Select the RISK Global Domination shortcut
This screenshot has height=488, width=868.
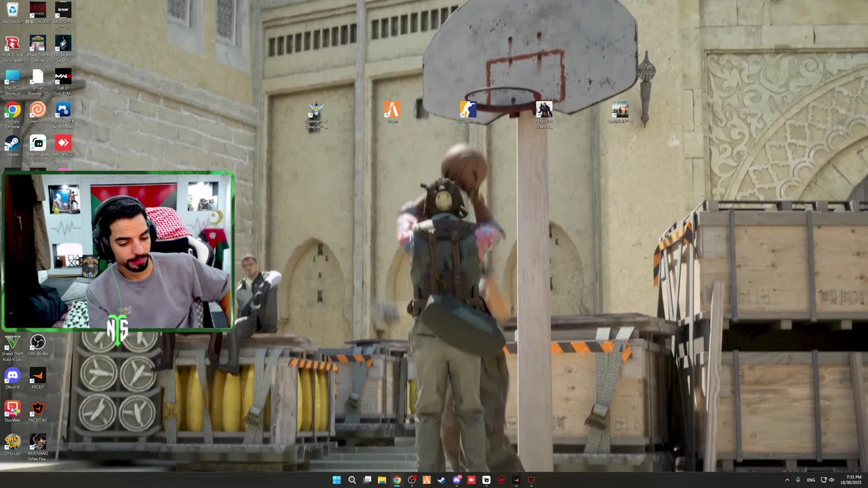coord(12,49)
